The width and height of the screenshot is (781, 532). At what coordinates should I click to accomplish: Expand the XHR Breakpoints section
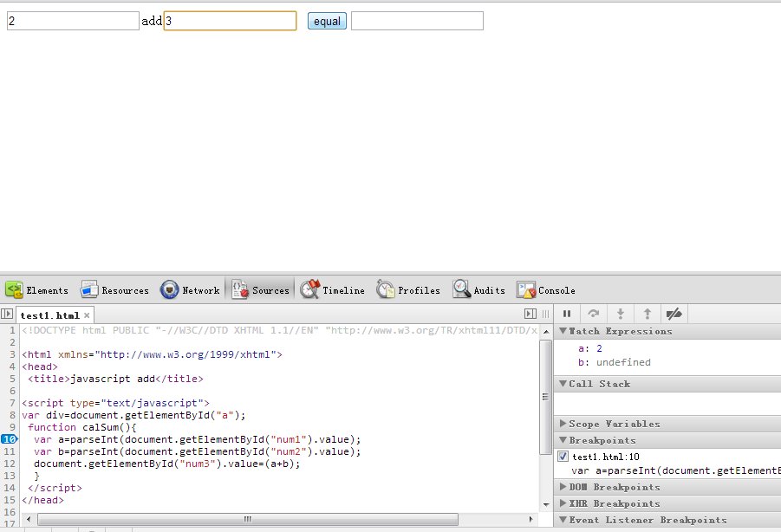point(563,503)
